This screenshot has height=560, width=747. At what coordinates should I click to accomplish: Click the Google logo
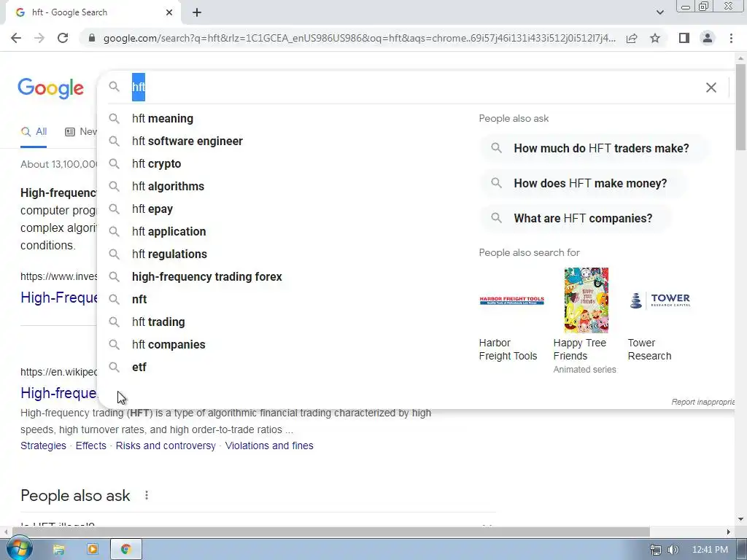click(x=51, y=88)
